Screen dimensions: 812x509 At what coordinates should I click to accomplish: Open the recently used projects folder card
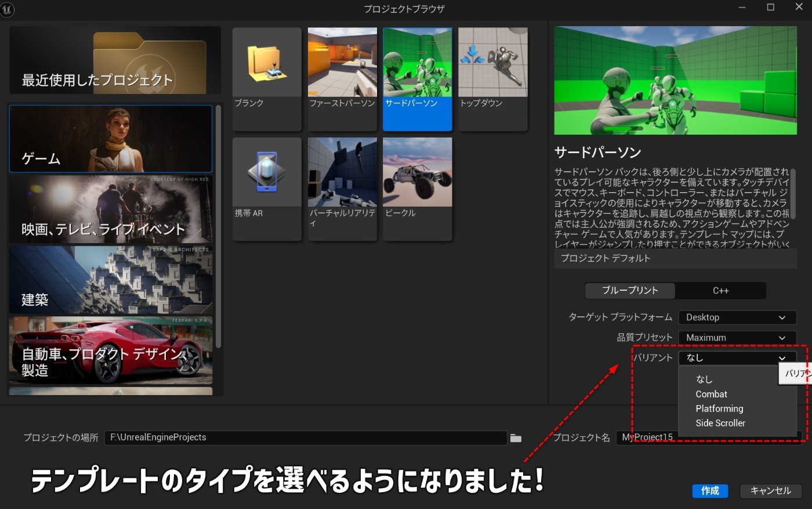[115, 60]
